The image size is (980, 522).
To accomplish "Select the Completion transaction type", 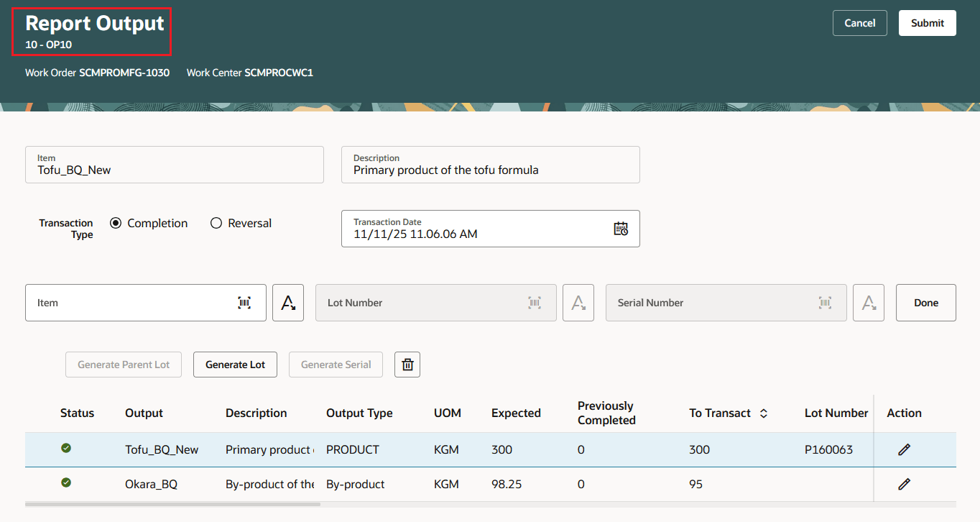I will [x=116, y=223].
